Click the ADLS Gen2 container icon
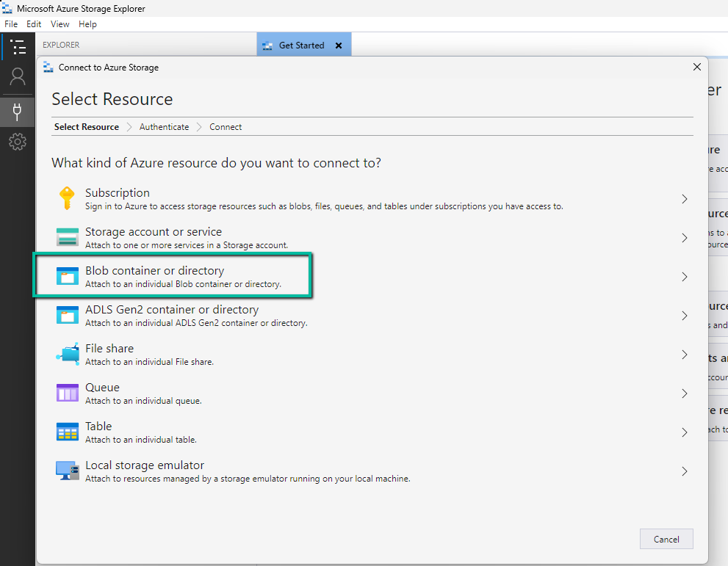This screenshot has height=566, width=728. point(68,314)
